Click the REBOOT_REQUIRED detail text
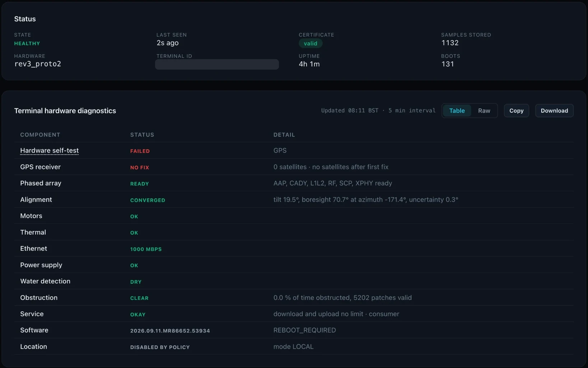The height and width of the screenshot is (368, 588). pyautogui.click(x=304, y=330)
